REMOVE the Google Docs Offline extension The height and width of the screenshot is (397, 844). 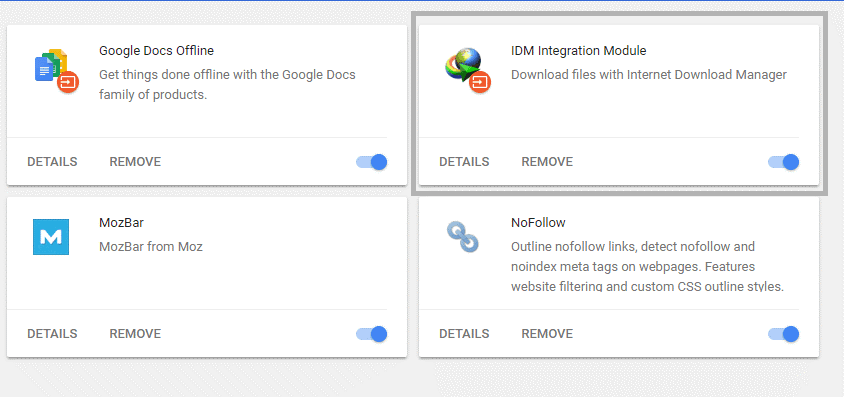point(135,162)
